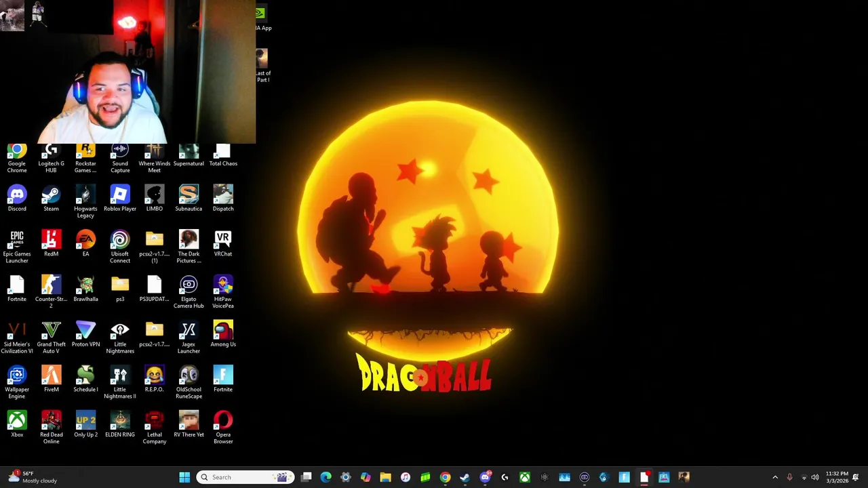868x488 pixels.
Task: Select the EA app desktop icon
Action: point(85,243)
